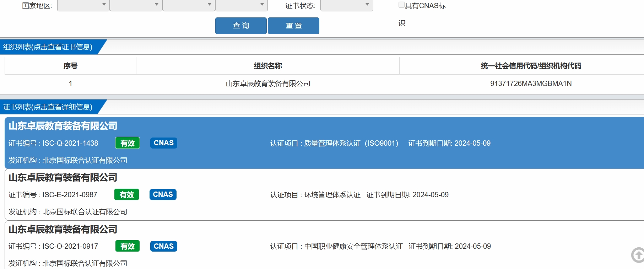Open certificate ISC-E-2021-0987 details
This screenshot has width=644, height=269.
click(x=324, y=195)
